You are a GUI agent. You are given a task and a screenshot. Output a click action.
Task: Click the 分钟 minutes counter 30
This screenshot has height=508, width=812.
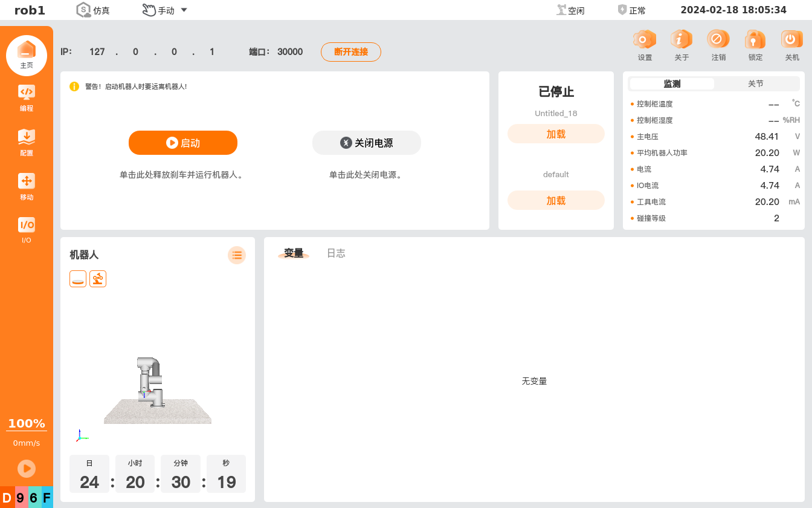click(x=181, y=482)
